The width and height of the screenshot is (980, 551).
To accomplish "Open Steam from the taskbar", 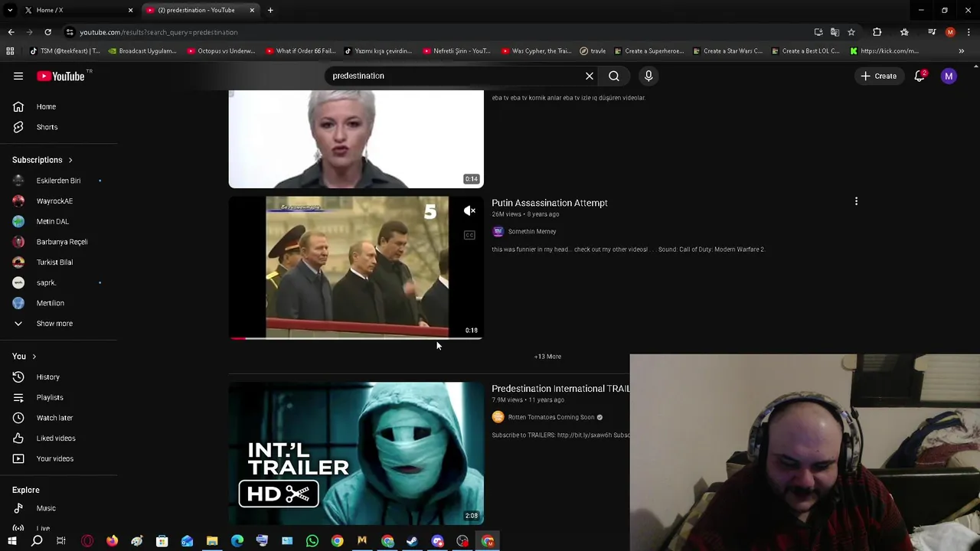I will pyautogui.click(x=412, y=541).
